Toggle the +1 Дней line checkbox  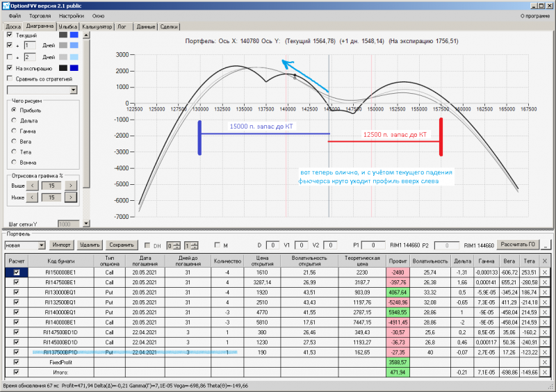pos(10,45)
